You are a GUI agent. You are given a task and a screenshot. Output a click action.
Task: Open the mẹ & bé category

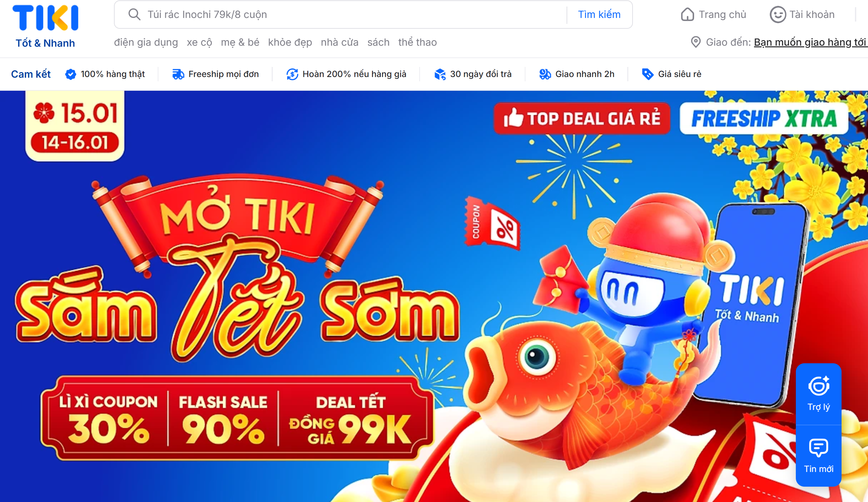pyautogui.click(x=240, y=42)
